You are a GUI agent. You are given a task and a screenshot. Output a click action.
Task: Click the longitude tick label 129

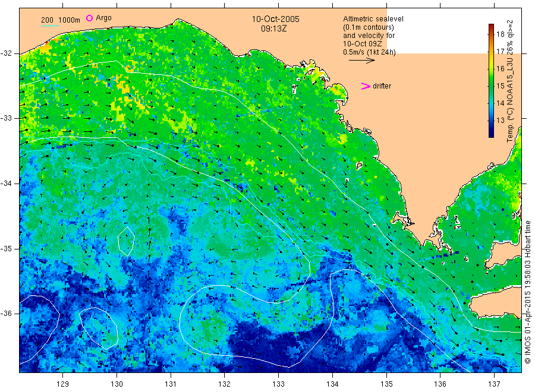[x=63, y=384]
